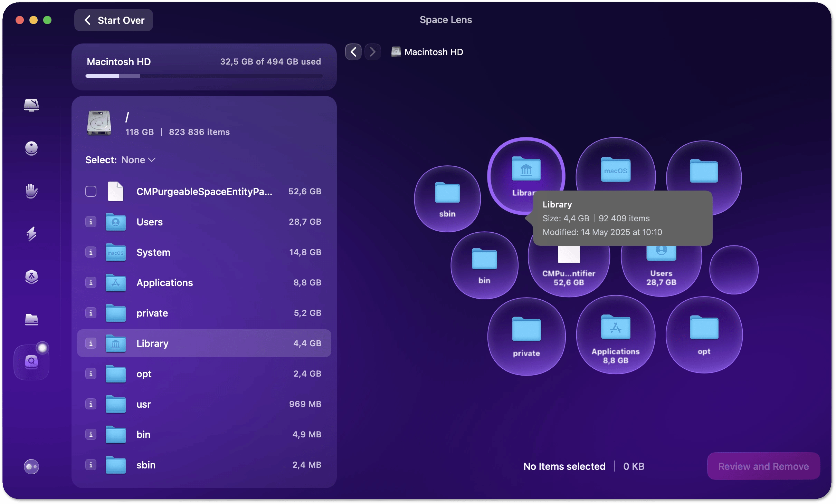Click the bin bubble in the map
836x504 pixels.
pyautogui.click(x=484, y=265)
